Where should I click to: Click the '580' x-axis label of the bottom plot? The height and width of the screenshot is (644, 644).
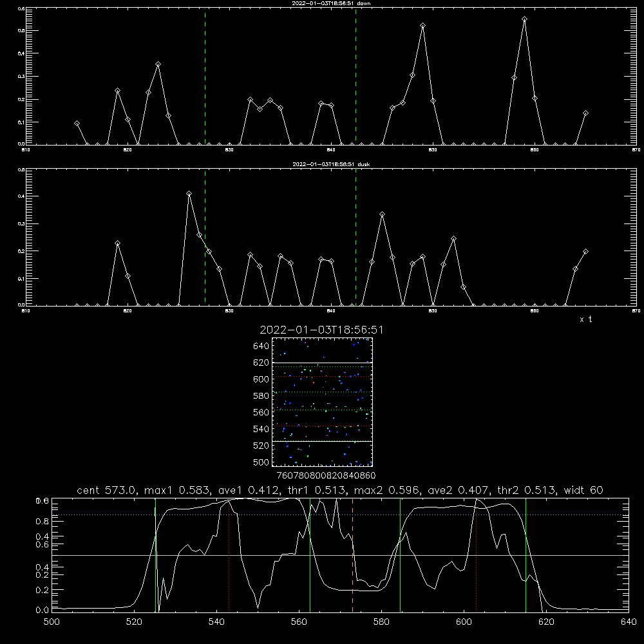pos(381,622)
